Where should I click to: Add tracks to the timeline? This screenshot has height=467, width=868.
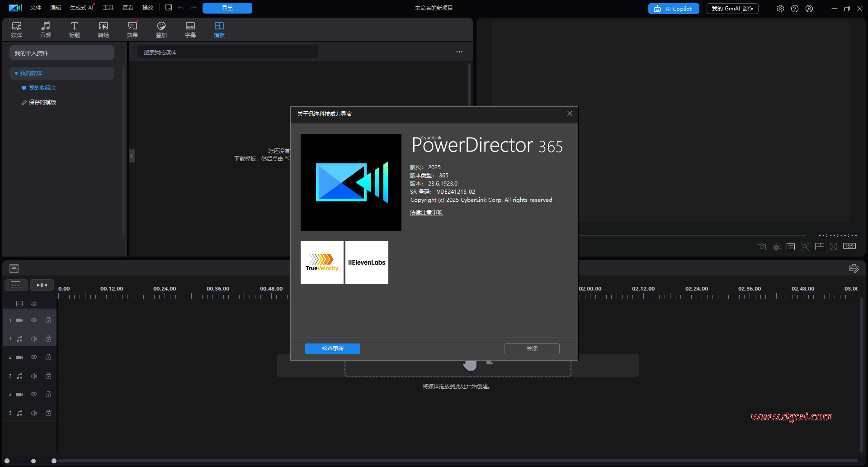coord(16,285)
